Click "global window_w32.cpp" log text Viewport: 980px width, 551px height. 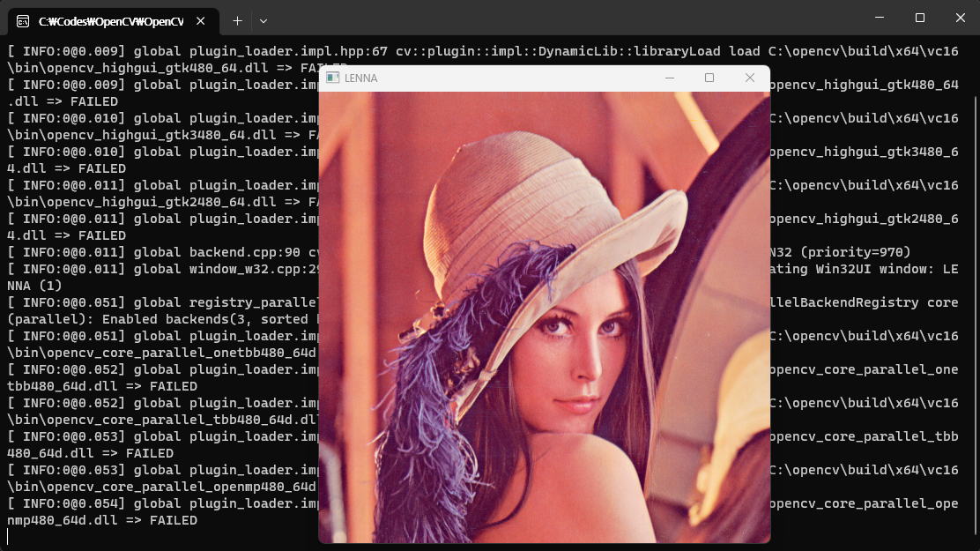226,269
